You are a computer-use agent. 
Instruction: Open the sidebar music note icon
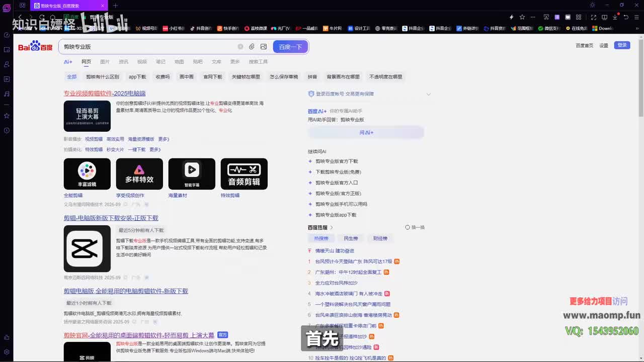[7, 94]
